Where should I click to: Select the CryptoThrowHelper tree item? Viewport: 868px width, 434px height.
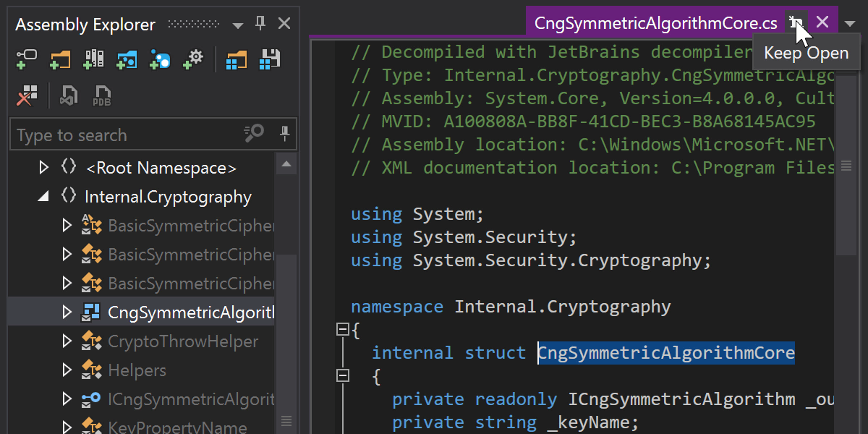(182, 341)
